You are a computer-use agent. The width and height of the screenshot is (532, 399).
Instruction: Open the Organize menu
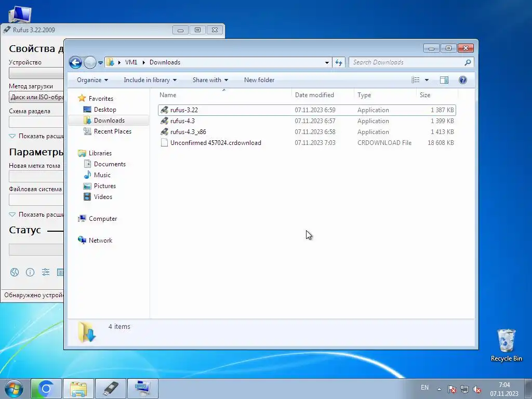[92, 80]
